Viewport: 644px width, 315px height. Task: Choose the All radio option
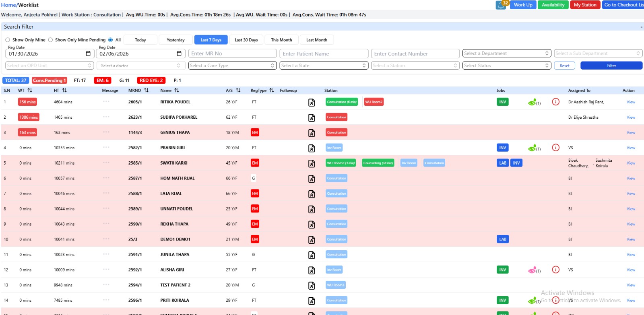coord(110,40)
